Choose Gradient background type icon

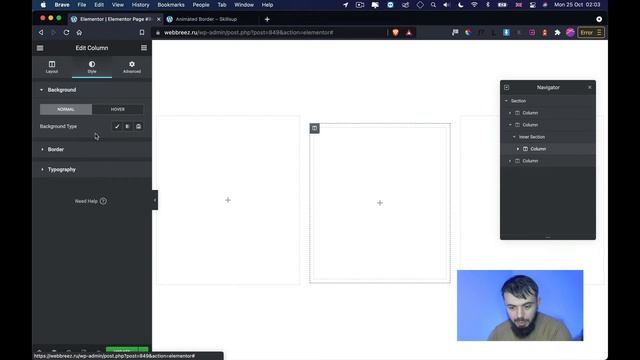click(x=127, y=127)
